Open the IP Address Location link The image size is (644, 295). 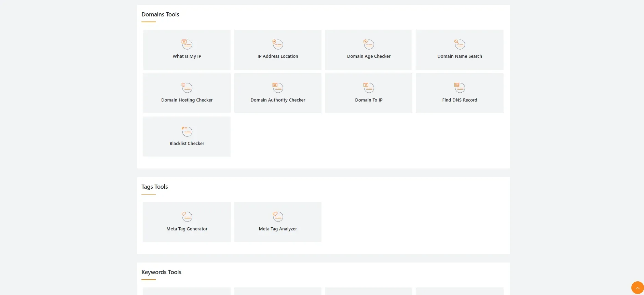coord(278,56)
